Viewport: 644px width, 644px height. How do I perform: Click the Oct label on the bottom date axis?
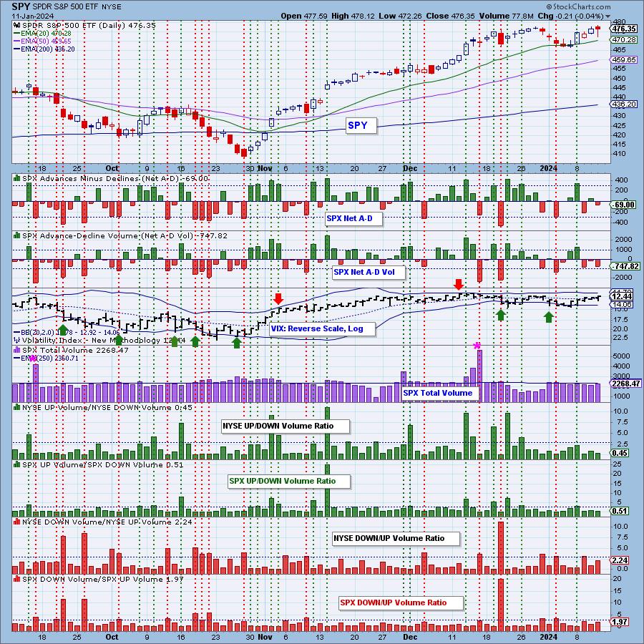(x=112, y=638)
